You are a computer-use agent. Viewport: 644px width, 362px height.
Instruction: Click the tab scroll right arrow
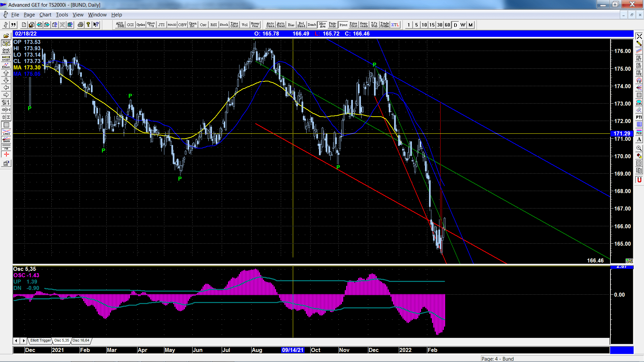pyautogui.click(x=23, y=341)
